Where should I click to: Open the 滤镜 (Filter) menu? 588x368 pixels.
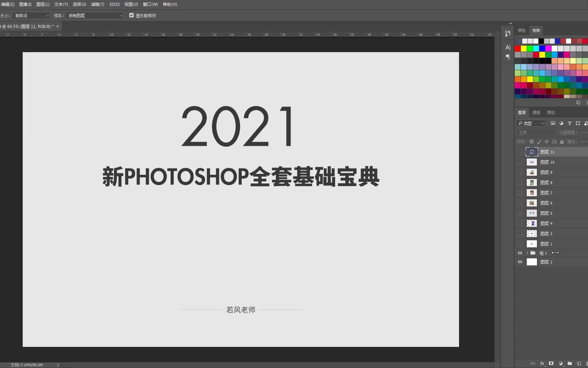(98, 4)
